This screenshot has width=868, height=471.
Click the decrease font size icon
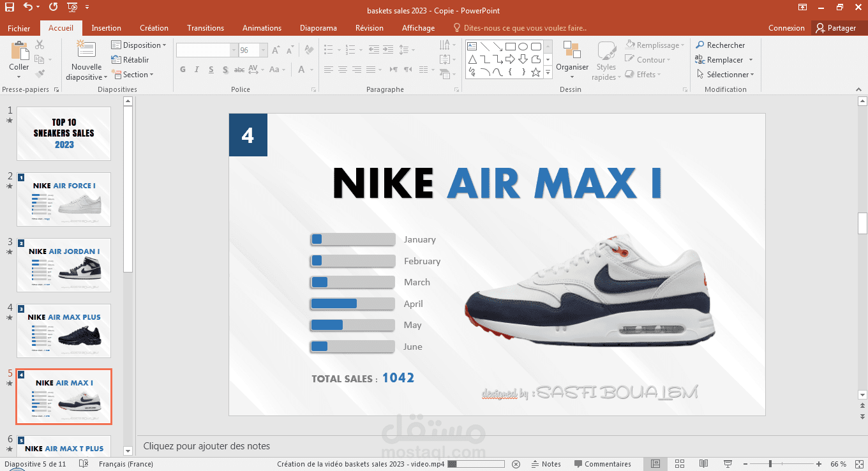click(290, 50)
